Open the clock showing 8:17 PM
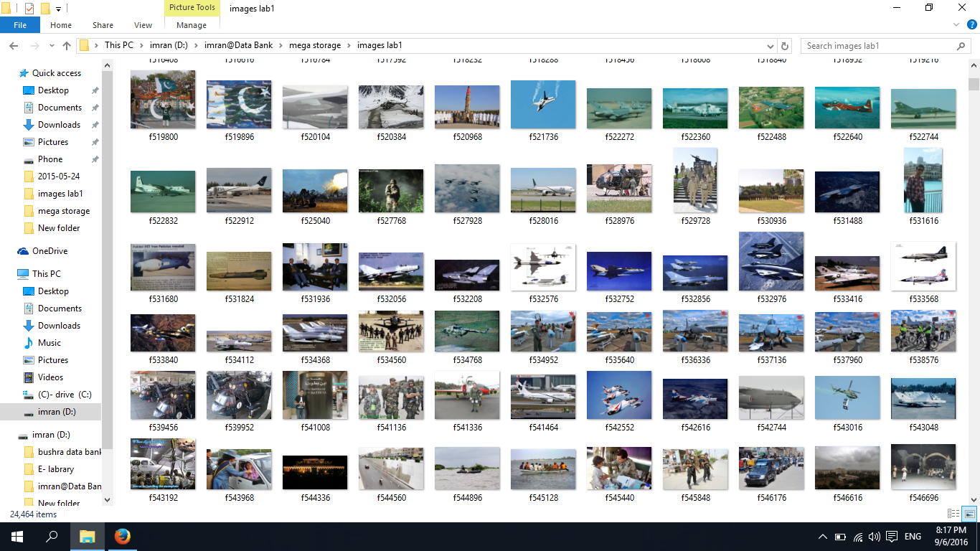The height and width of the screenshot is (551, 980). (x=951, y=537)
